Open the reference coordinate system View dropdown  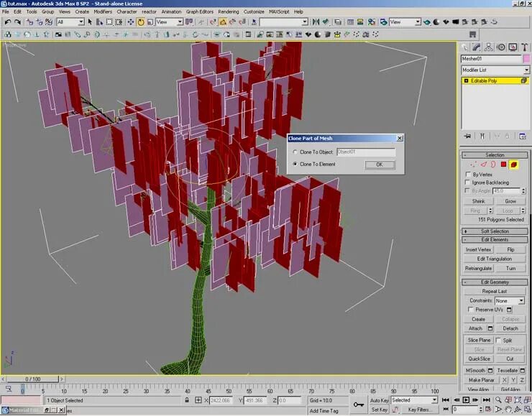tap(169, 22)
